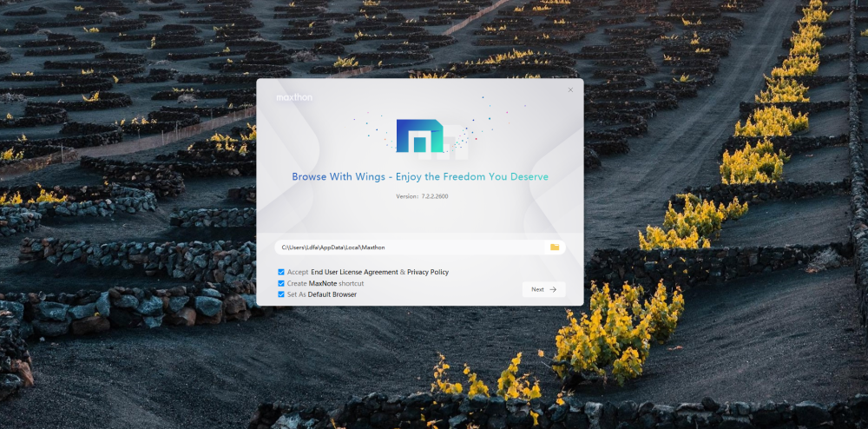Click the Version 7.2.2.2600 text
The height and width of the screenshot is (429, 868).
pyautogui.click(x=420, y=197)
